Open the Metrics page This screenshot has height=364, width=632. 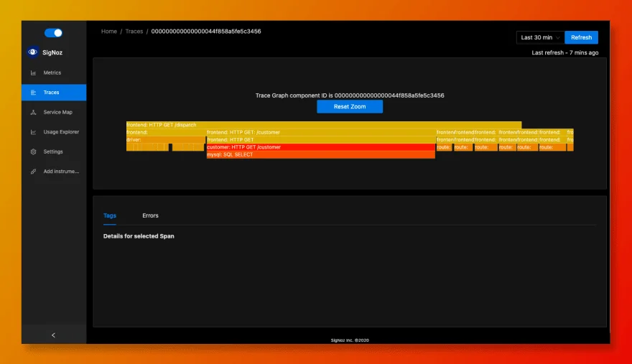pos(54,73)
